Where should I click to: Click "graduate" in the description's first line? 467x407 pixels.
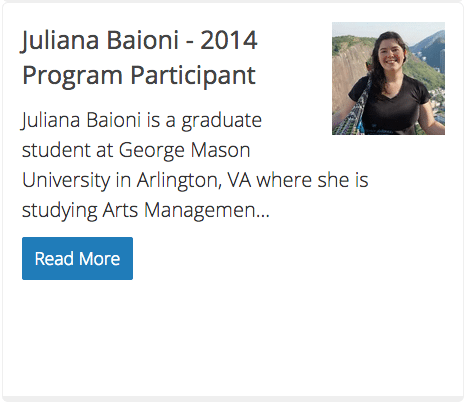click(221, 121)
